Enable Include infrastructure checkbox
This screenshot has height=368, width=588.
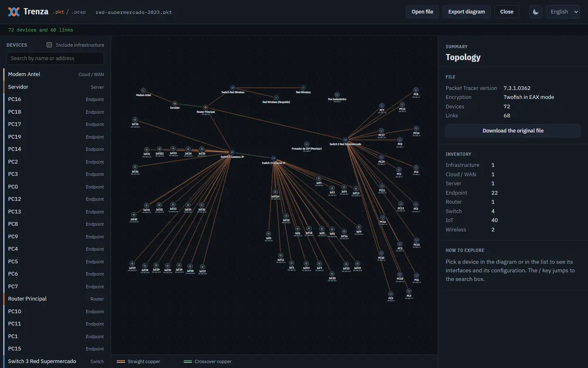pos(49,45)
